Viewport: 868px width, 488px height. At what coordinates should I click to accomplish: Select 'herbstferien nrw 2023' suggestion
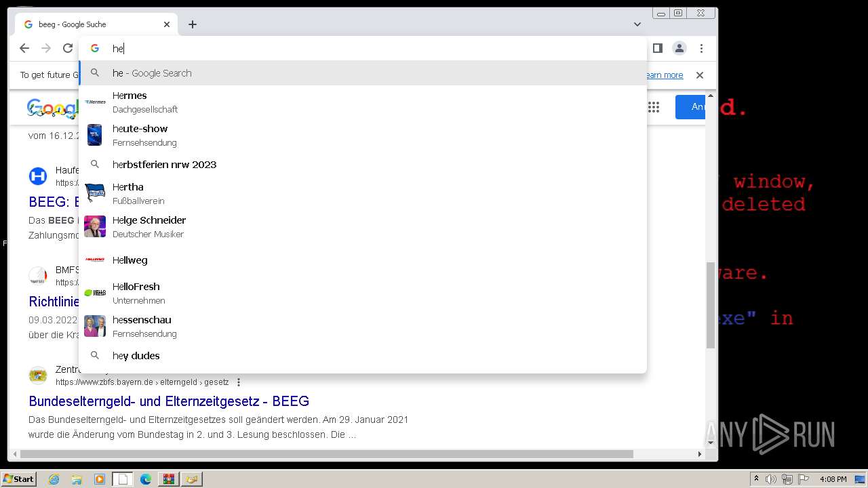point(363,165)
